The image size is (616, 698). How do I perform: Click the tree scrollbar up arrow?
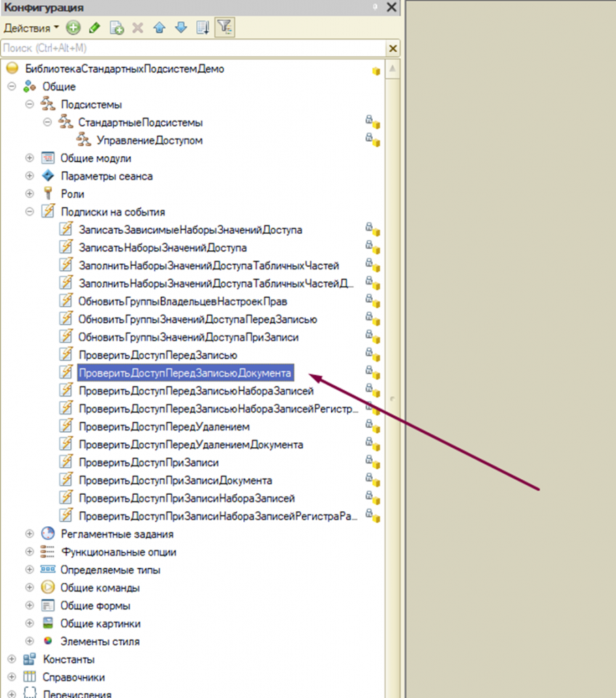392,69
